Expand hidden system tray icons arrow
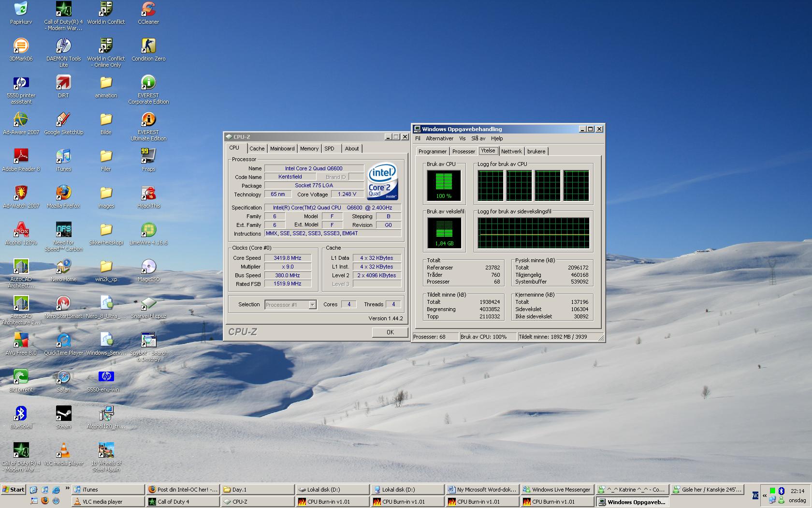 point(765,495)
